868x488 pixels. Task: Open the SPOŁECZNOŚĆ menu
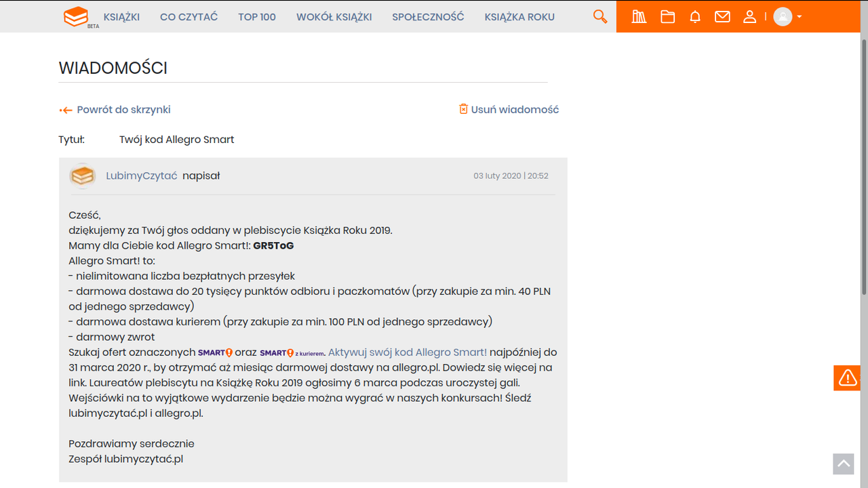point(428,17)
